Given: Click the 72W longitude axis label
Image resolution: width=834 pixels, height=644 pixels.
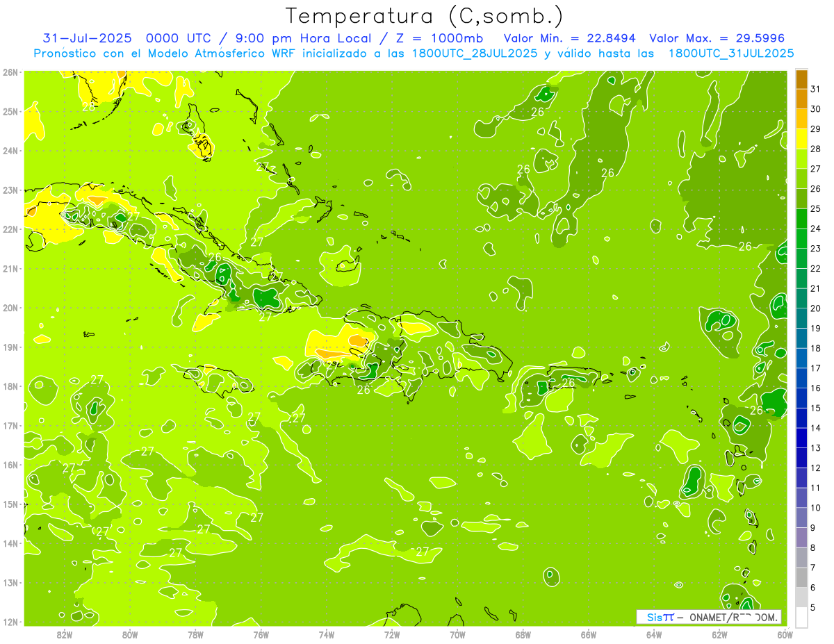Looking at the screenshot, I should click(392, 634).
